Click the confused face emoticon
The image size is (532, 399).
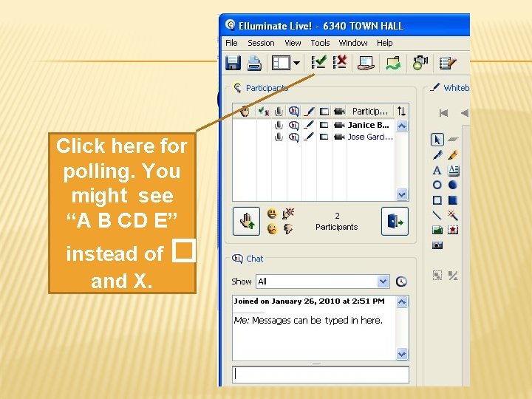click(x=272, y=229)
